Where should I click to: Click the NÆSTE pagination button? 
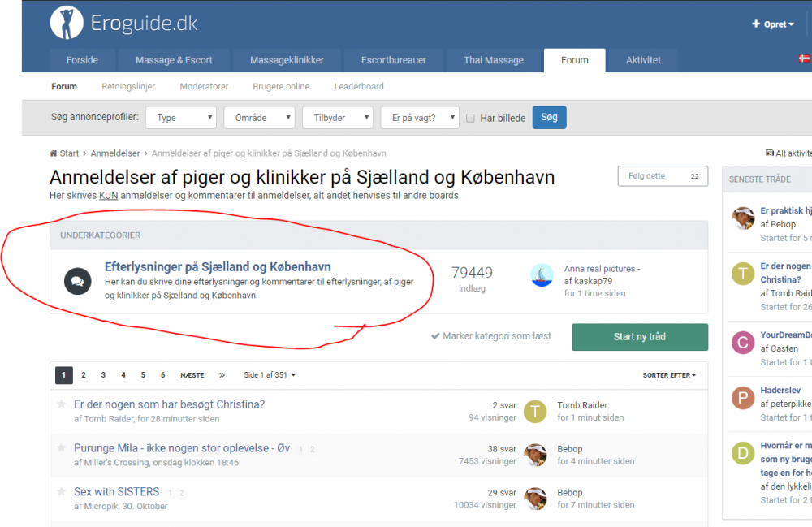tap(192, 375)
